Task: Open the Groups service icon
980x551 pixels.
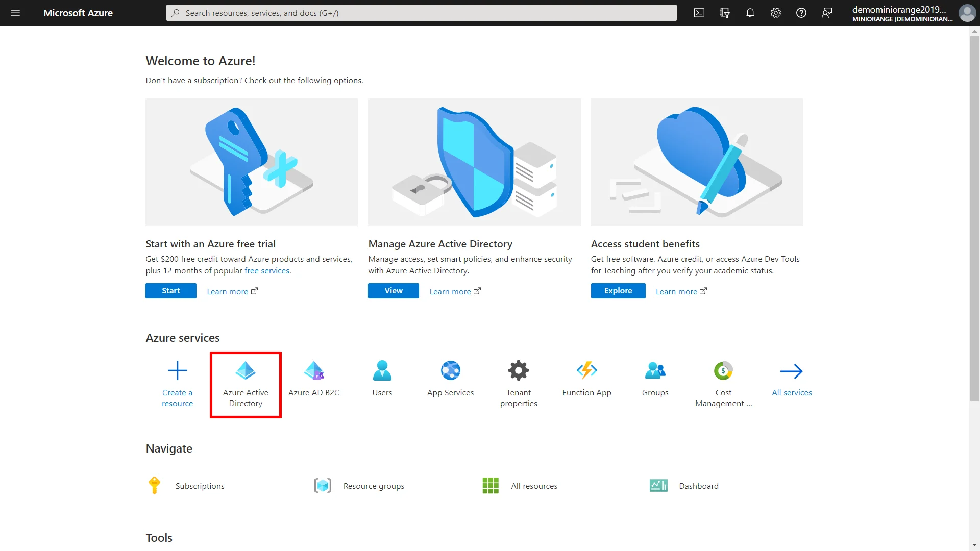Action: [x=655, y=370]
